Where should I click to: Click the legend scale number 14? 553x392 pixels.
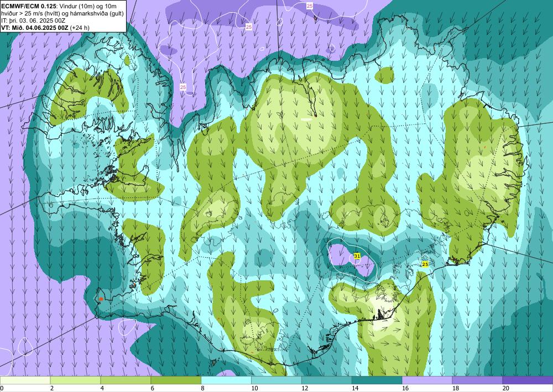[x=355, y=389]
